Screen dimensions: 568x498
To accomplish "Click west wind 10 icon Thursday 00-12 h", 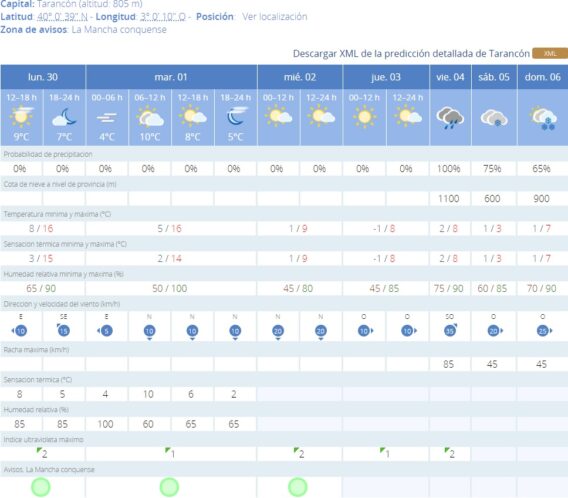I will click(365, 331).
